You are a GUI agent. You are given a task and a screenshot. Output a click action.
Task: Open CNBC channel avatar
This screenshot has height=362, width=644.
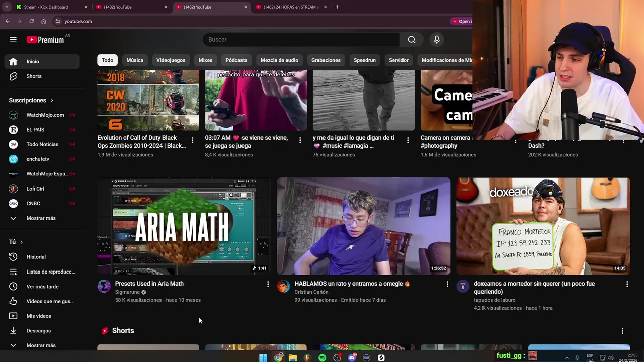(x=13, y=204)
